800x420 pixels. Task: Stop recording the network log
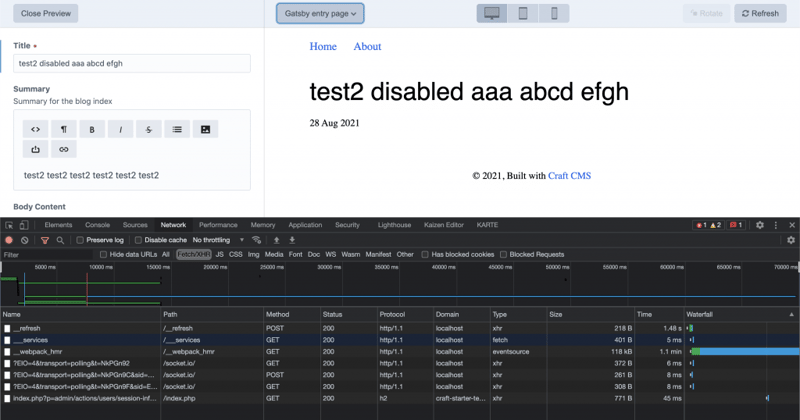(9, 240)
